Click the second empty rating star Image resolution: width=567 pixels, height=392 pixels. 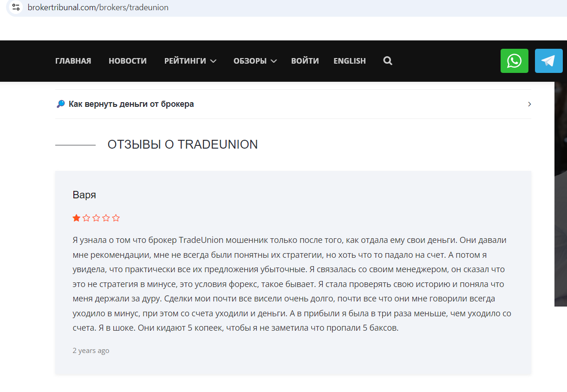(86, 218)
